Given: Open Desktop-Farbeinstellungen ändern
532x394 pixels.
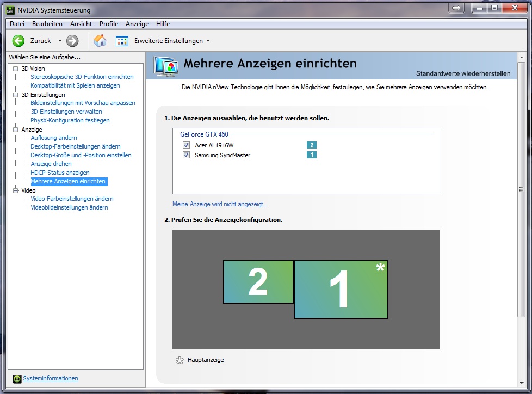Looking at the screenshot, I should click(75, 146).
